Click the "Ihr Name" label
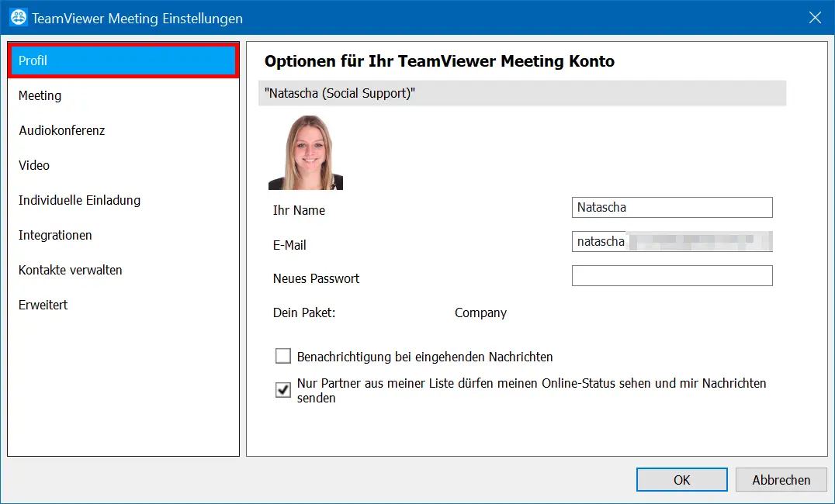Image resolution: width=835 pixels, height=504 pixels. tap(299, 210)
